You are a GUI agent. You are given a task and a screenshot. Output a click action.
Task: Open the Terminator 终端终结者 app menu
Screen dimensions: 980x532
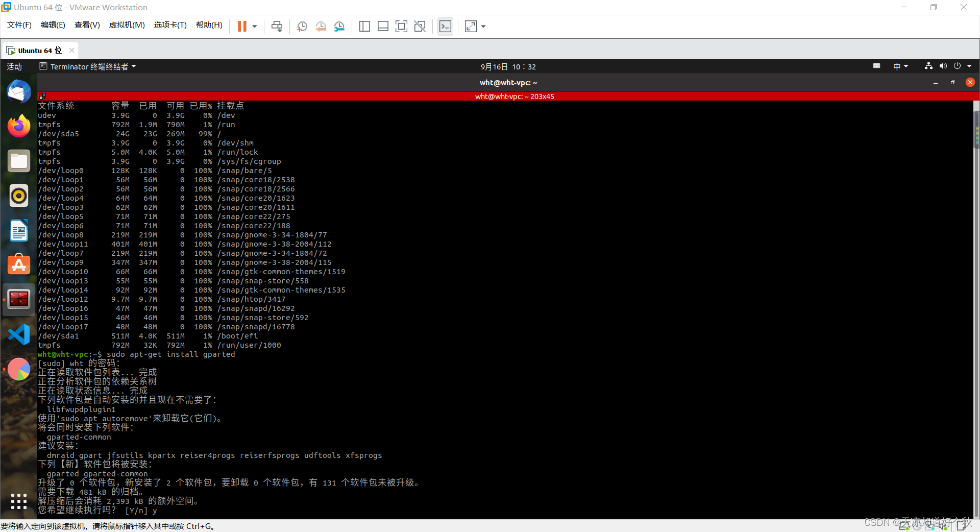click(88, 67)
